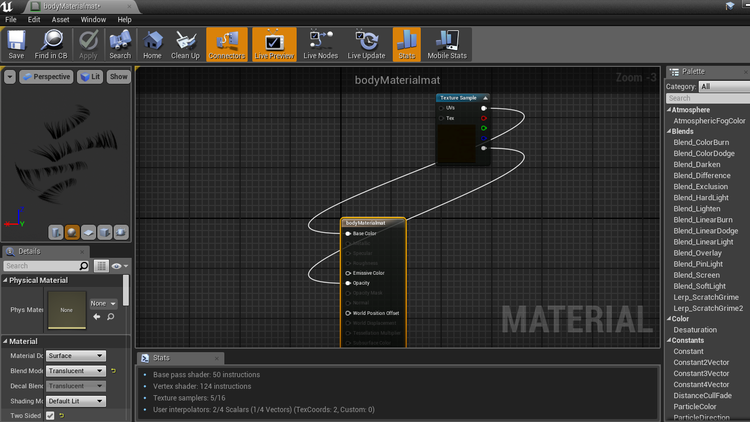Open the Blend Mode Translucent dropdown

[x=76, y=371]
